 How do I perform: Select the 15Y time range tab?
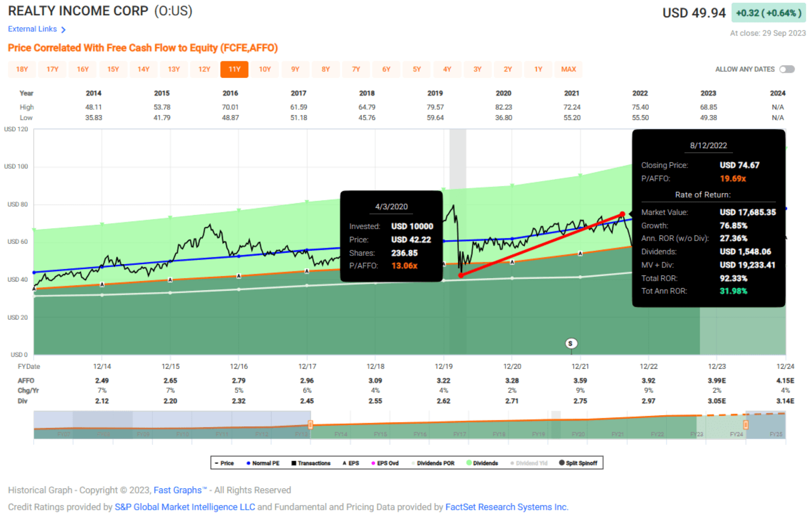point(113,69)
